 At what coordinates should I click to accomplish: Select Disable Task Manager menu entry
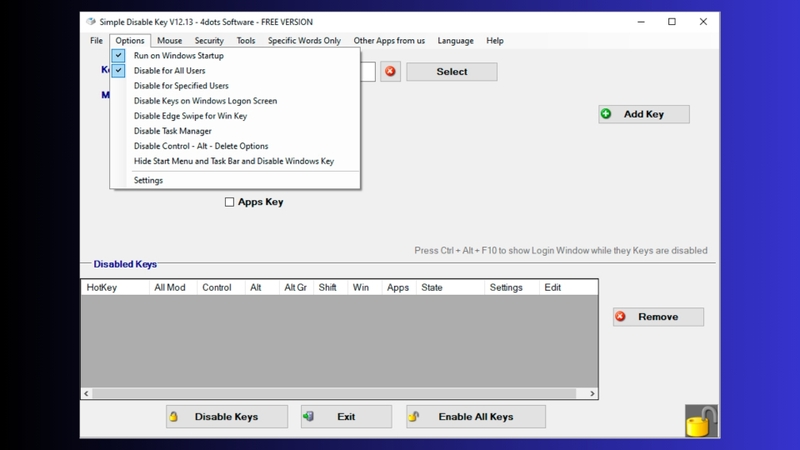pos(235,131)
